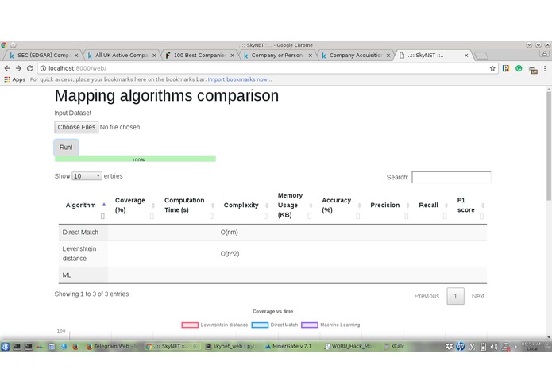The height and width of the screenshot is (392, 552).
Task: Toggle Levenshtein distance legend swatch
Action: click(190, 325)
